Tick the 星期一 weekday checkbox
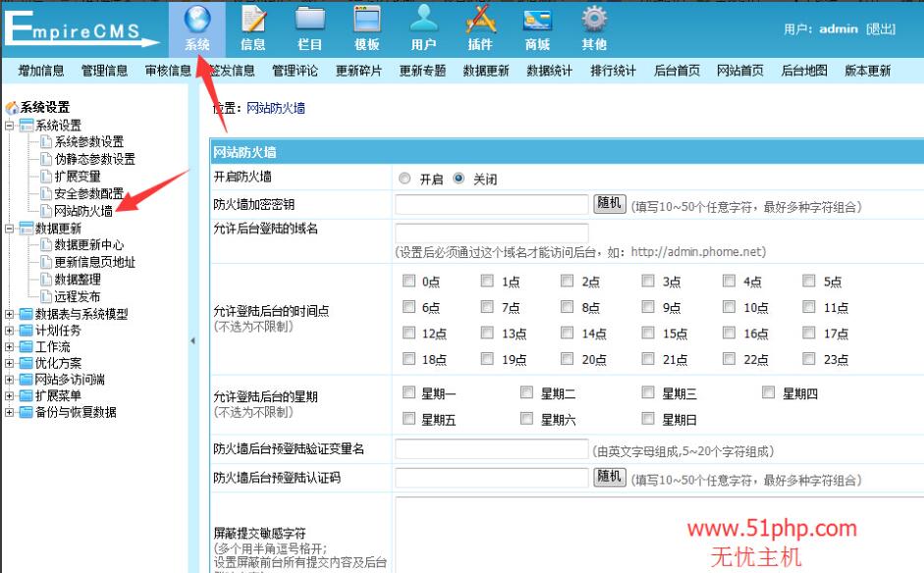The height and width of the screenshot is (573, 924). [408, 393]
